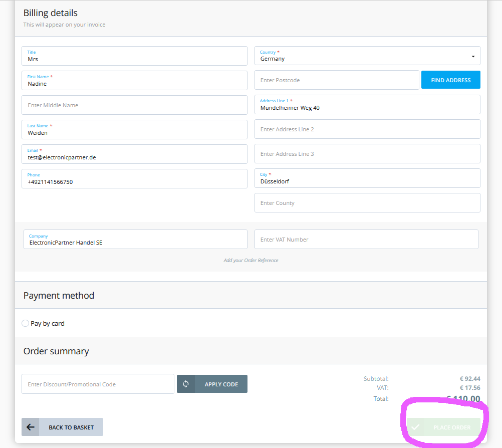The image size is (502, 448).
Task: Click the refresh icon on Apply Code
Action: pos(186,384)
